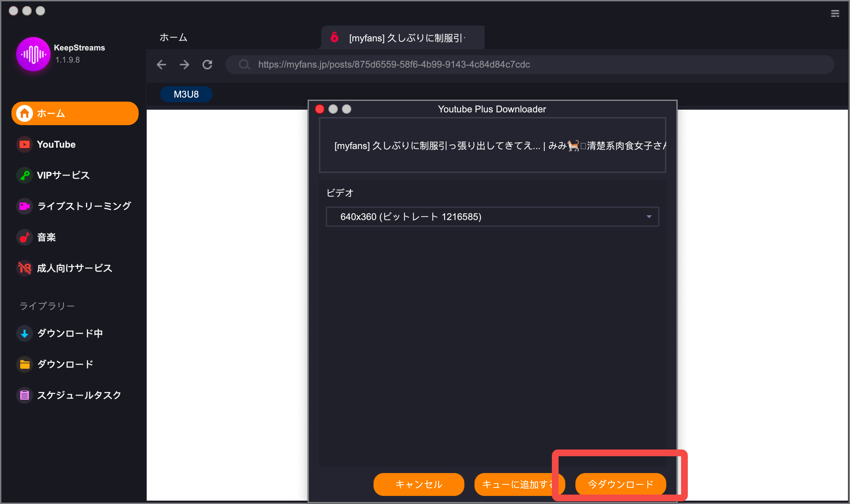850x504 pixels.
Task: Click the Youtube Plus Downloader title text
Action: (x=492, y=109)
